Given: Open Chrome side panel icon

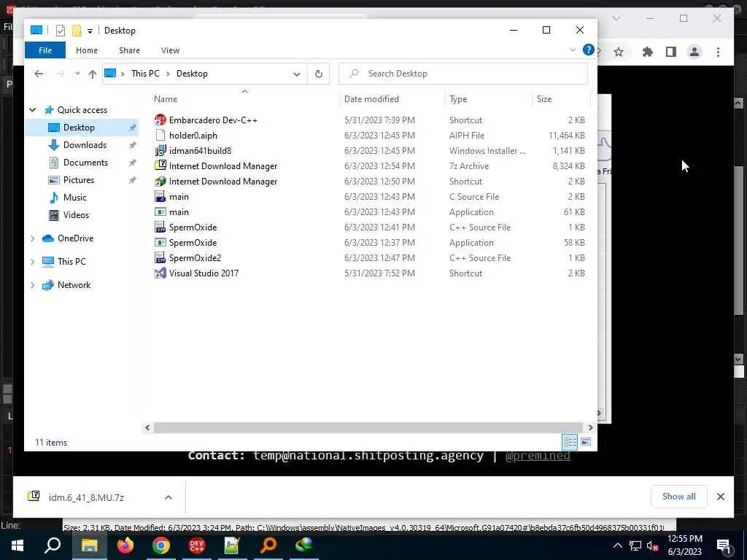Looking at the screenshot, I should click(x=671, y=52).
